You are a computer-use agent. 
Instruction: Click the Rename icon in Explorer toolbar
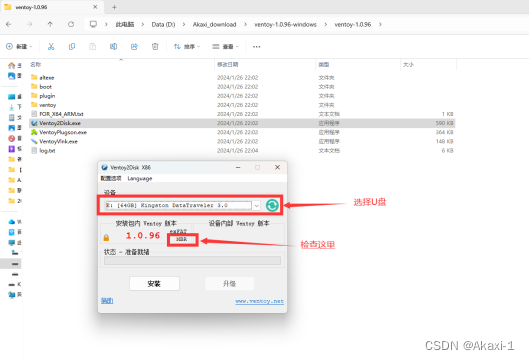tap(114, 47)
